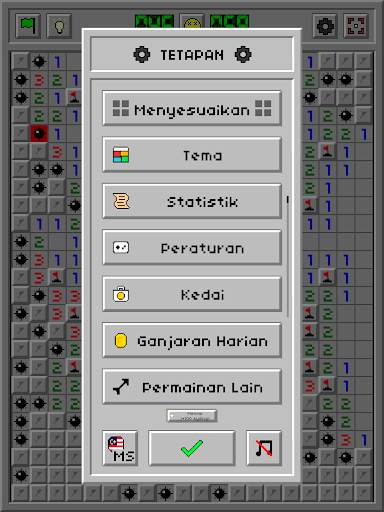384x512 pixels.
Task: Change language with the MS flag button
Action: 120,448
